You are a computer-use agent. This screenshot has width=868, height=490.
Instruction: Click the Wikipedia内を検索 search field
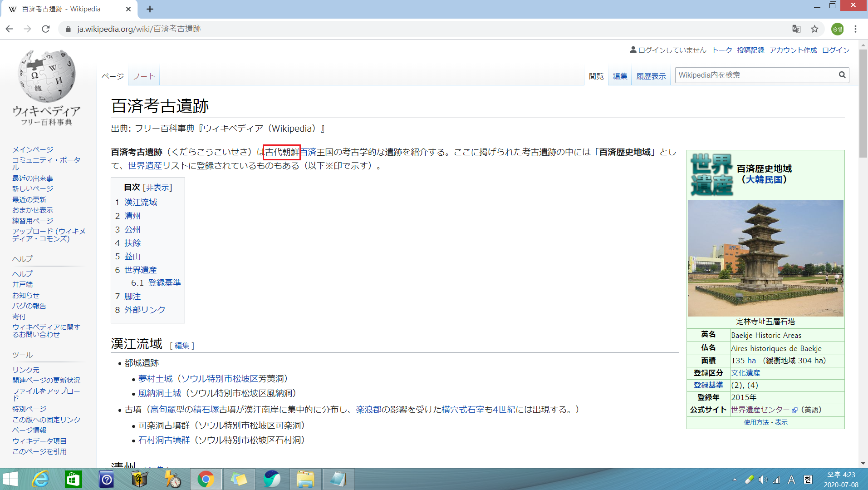point(756,75)
